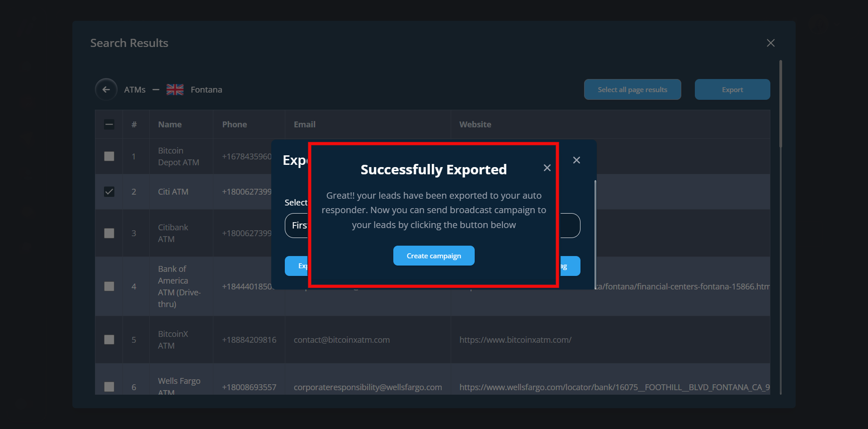Toggle the header select-all checkbox
Screen dimensions: 868x429
109,125
